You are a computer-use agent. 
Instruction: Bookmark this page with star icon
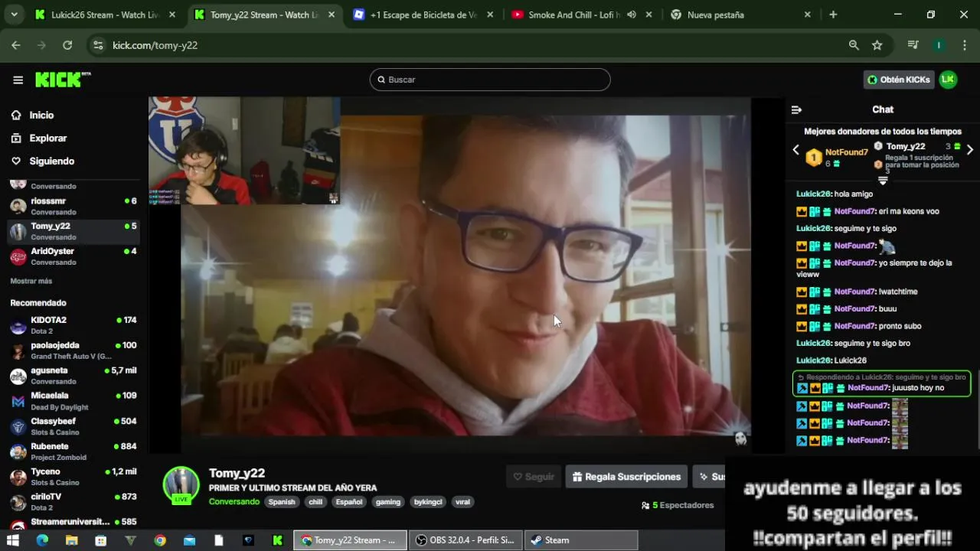(877, 45)
